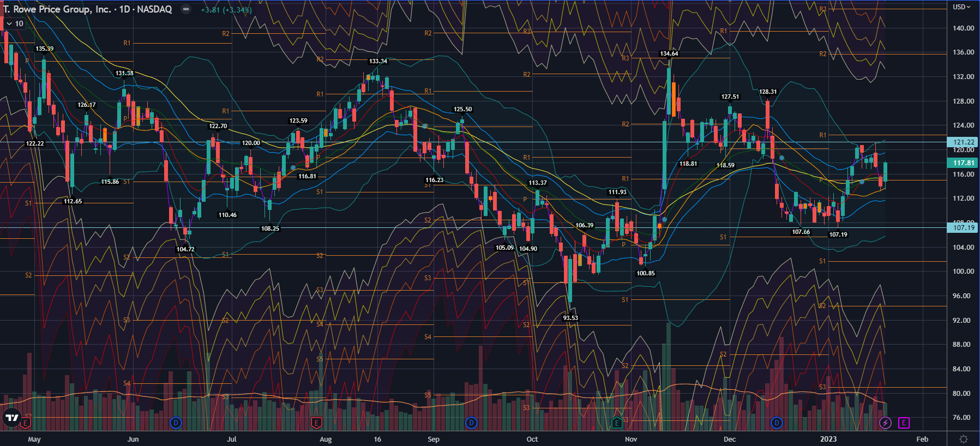
Task: Click the 117.81 current price label
Action: pyautogui.click(x=963, y=163)
